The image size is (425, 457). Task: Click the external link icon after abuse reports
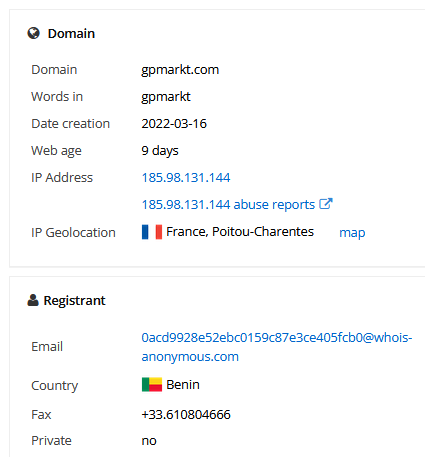click(326, 204)
